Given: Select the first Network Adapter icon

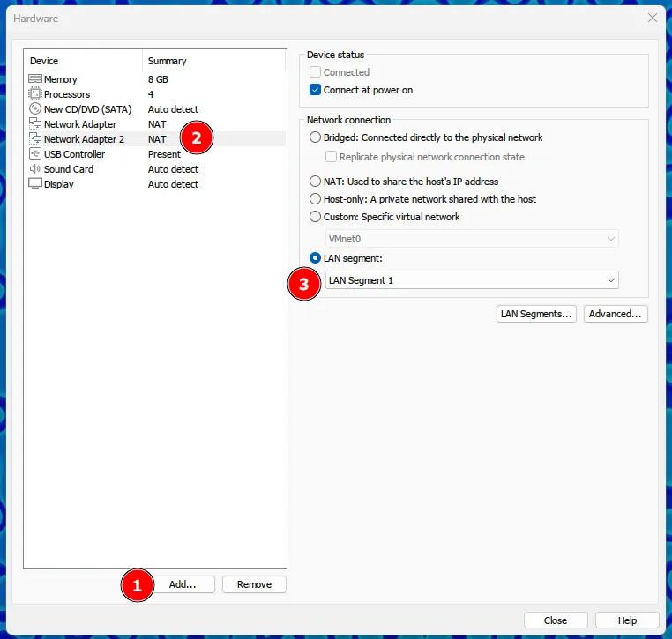Looking at the screenshot, I should (x=35, y=124).
